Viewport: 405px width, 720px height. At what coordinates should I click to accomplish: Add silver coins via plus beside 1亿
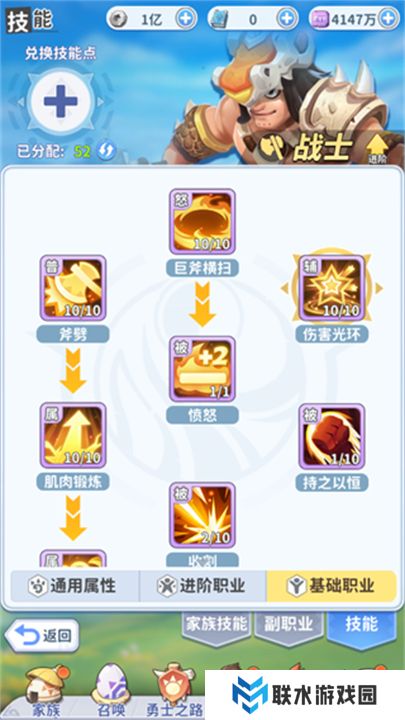[x=186, y=19]
